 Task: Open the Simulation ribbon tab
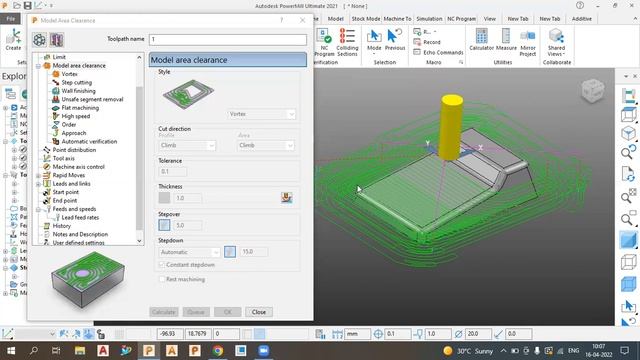[x=429, y=19]
